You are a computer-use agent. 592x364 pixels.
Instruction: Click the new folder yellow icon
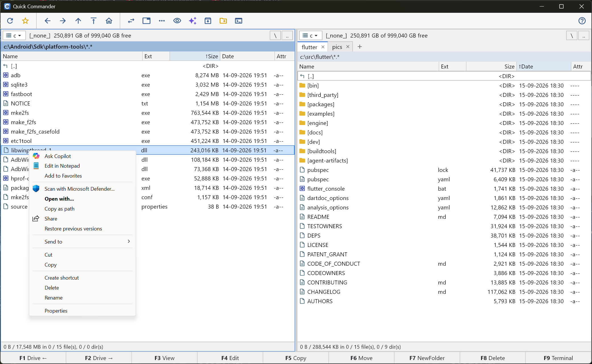223,21
